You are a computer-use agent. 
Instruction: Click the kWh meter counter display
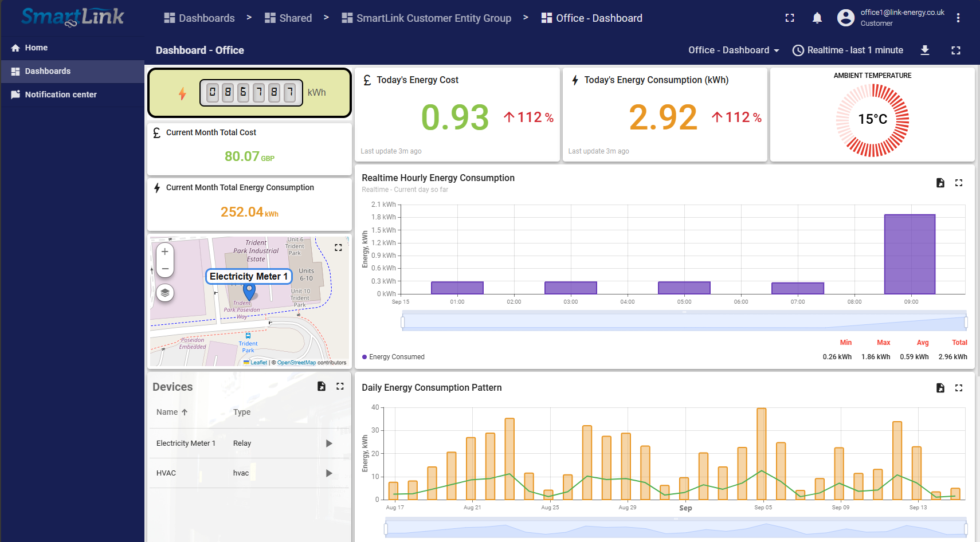[251, 93]
